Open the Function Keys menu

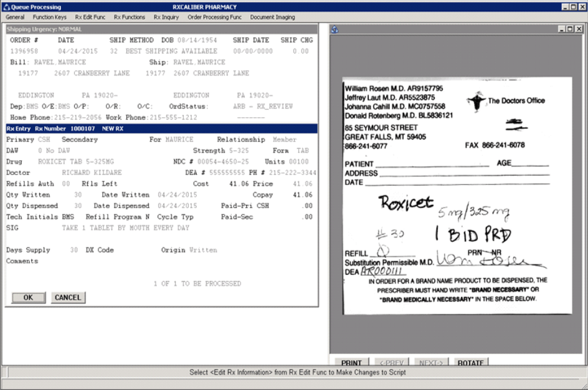(x=49, y=17)
